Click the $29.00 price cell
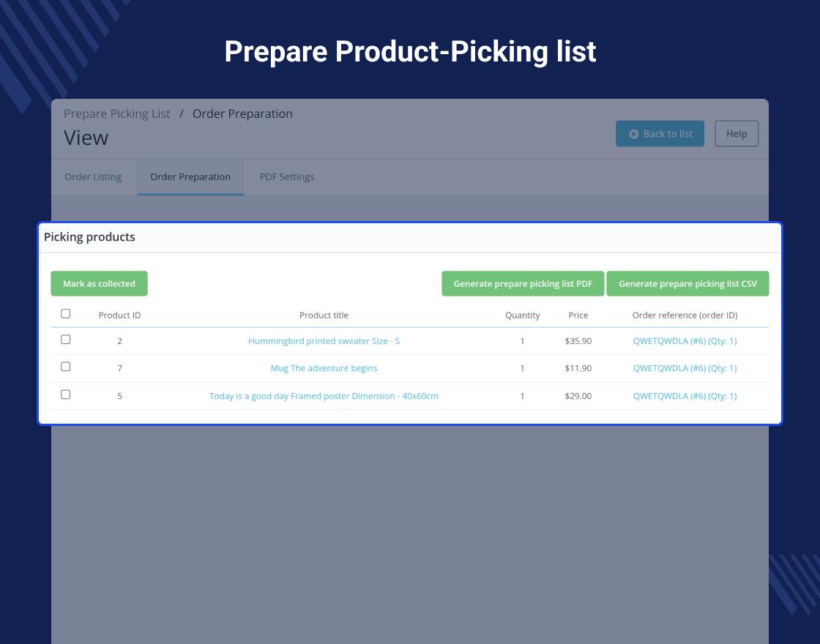The image size is (820, 644). 578,396
